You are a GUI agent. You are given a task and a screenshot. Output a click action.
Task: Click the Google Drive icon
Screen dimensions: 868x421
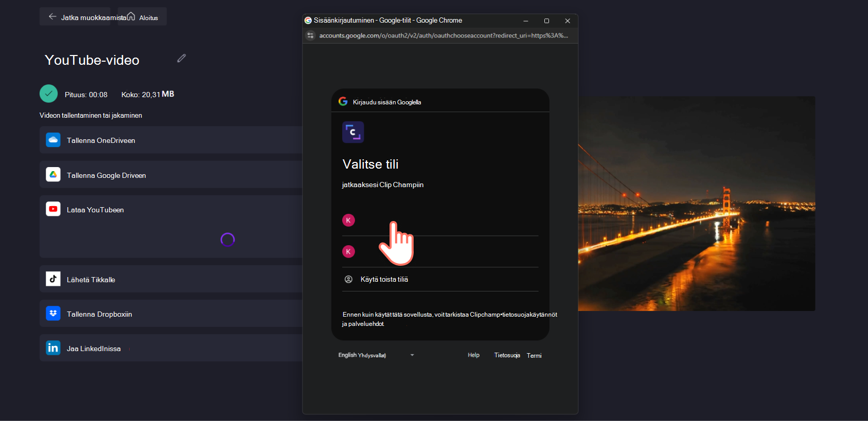(53, 175)
